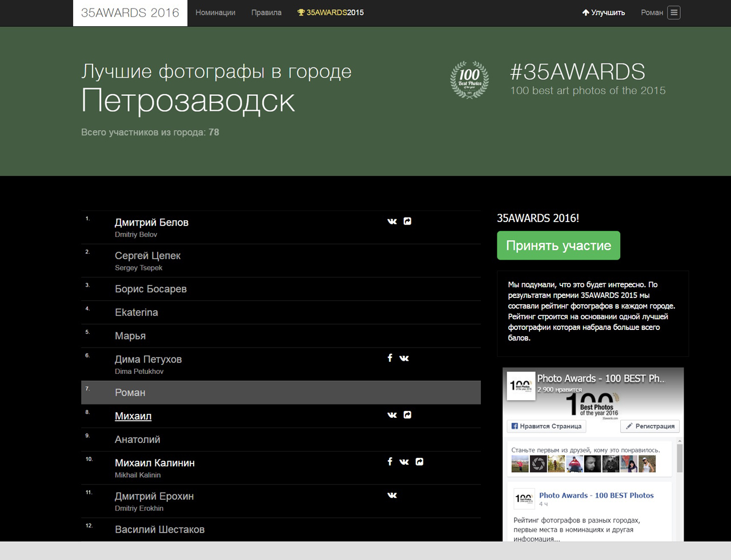Open the hamburger menu next to Роман
Viewport: 731px width, 560px height.
[x=674, y=13]
